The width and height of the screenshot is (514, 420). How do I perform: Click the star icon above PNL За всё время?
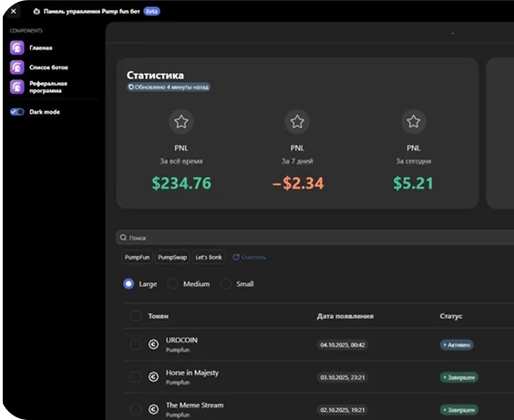181,122
